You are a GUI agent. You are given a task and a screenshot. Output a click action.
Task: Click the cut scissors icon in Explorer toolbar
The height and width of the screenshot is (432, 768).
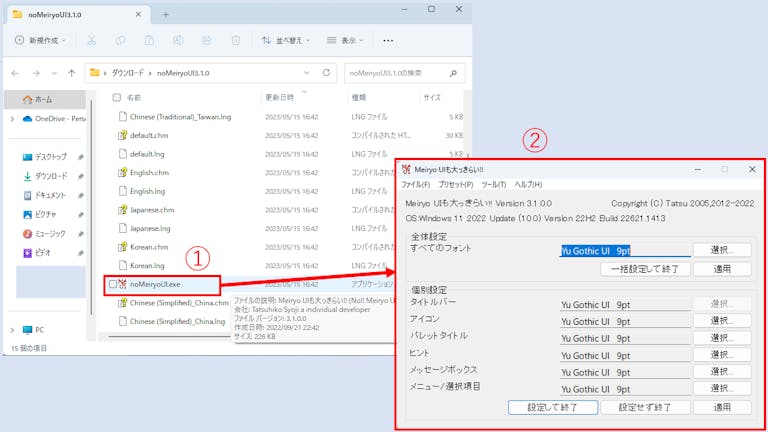92,41
